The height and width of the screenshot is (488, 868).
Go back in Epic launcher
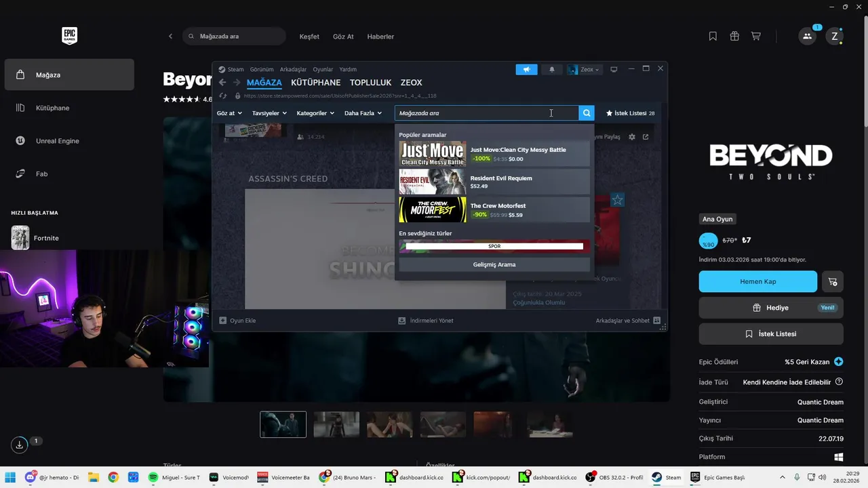coord(170,37)
